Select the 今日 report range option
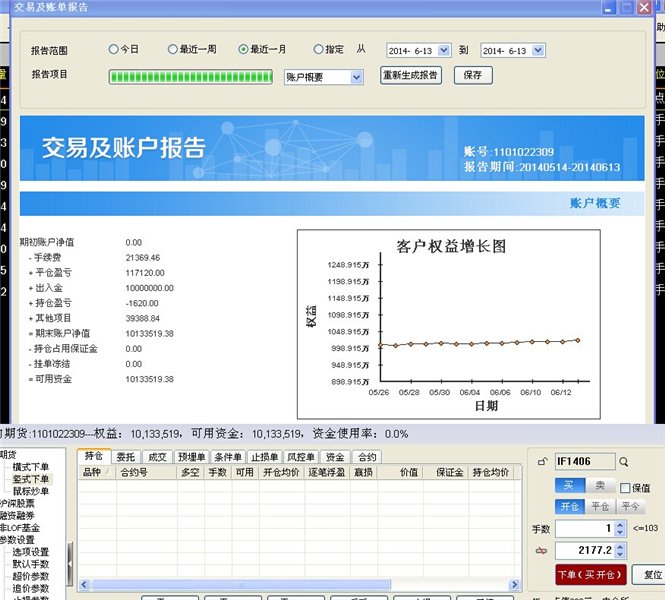This screenshot has height=600, width=665. (113, 49)
